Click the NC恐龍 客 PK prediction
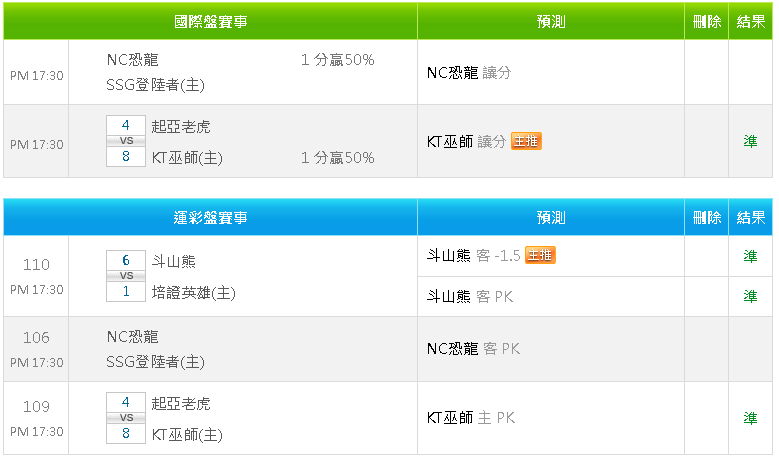 point(473,349)
